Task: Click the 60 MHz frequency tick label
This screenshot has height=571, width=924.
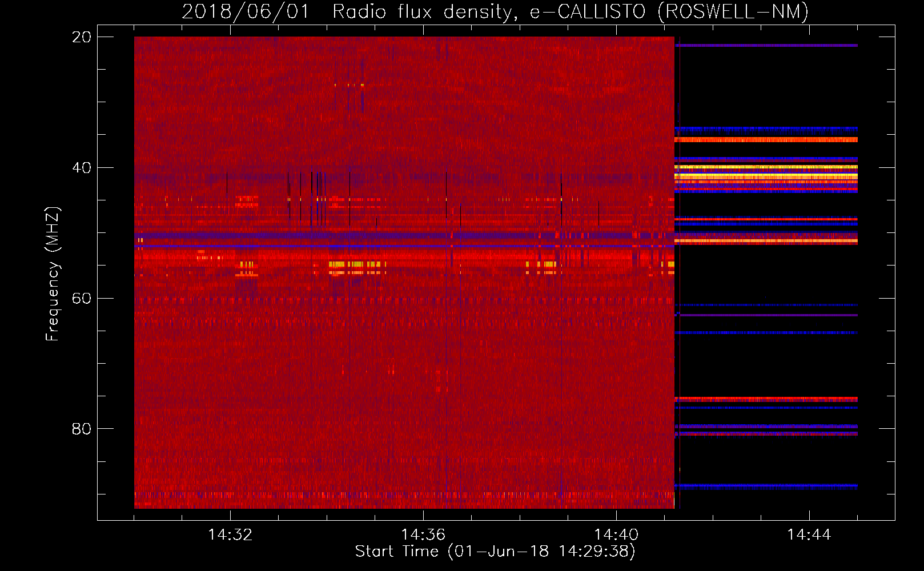Action: [x=82, y=299]
